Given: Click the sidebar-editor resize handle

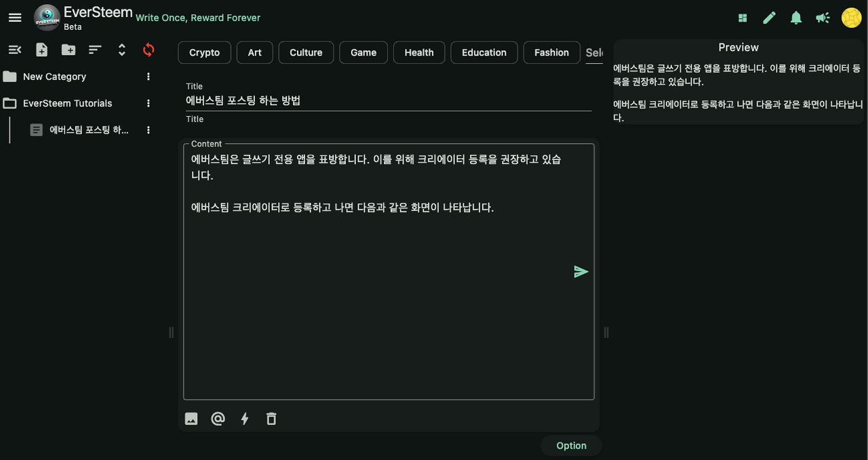Looking at the screenshot, I should coord(171,332).
